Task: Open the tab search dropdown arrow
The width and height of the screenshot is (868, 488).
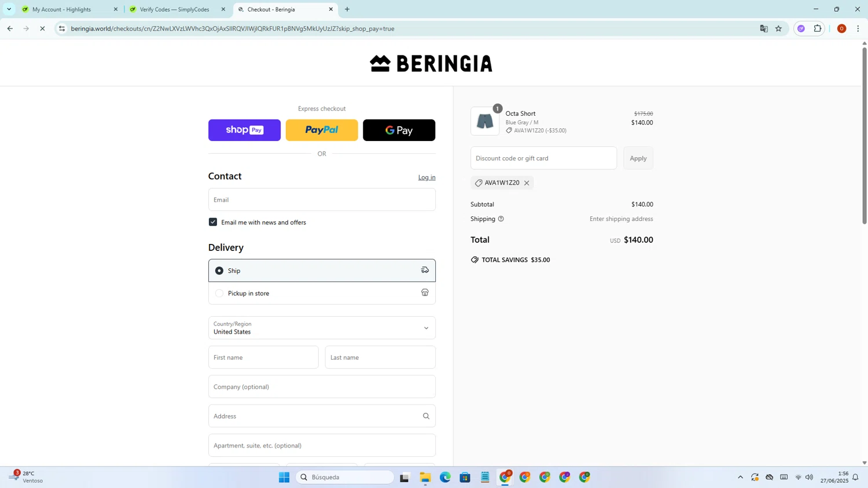Action: 9,9
